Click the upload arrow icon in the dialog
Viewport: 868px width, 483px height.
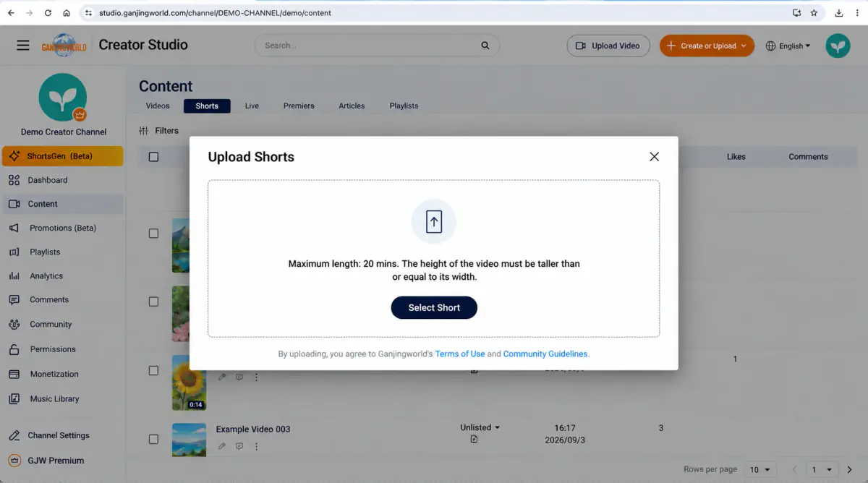pos(434,221)
